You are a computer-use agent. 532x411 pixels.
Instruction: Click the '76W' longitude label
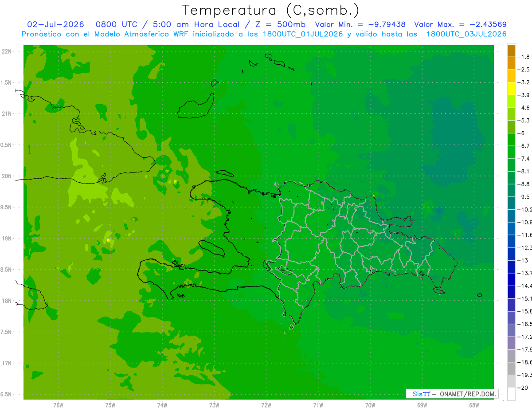coord(58,405)
